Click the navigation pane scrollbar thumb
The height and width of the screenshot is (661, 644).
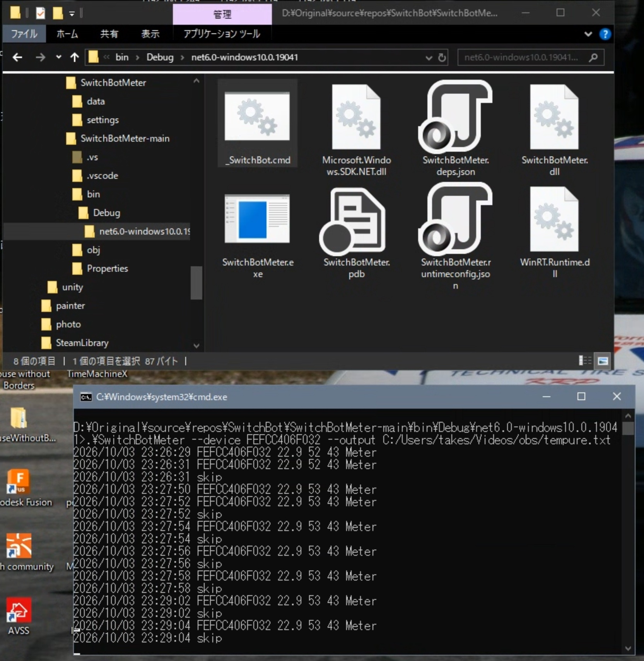(196, 283)
